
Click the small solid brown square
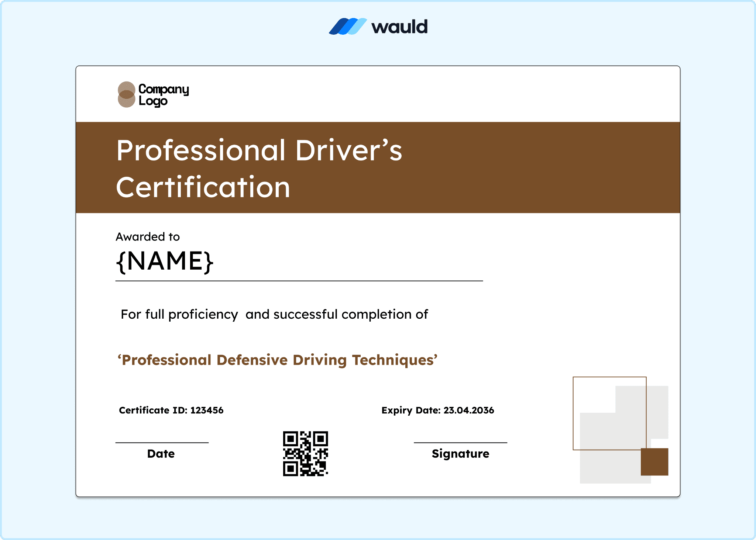point(654,462)
